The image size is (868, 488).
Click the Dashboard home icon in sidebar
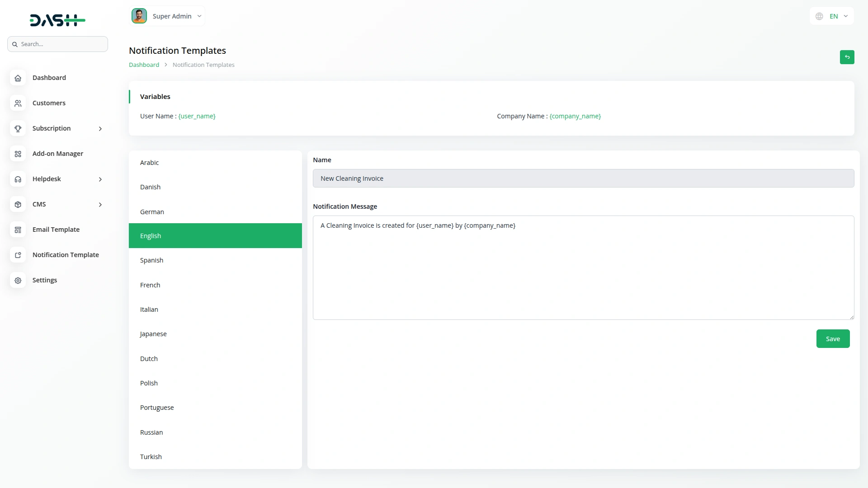coord(18,78)
